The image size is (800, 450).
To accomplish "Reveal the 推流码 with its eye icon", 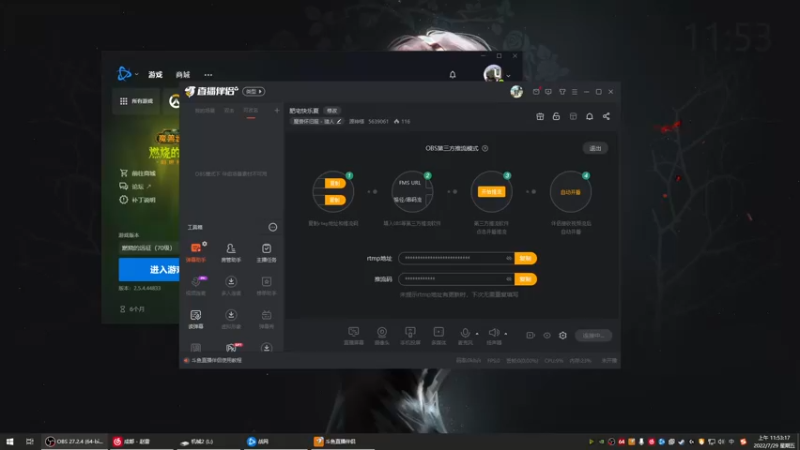I will click(x=509, y=279).
